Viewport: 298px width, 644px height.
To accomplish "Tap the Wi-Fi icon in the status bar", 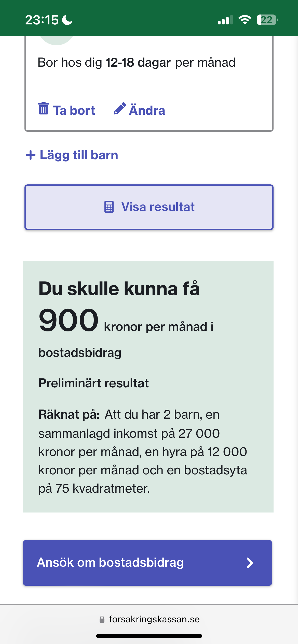I will [245, 20].
